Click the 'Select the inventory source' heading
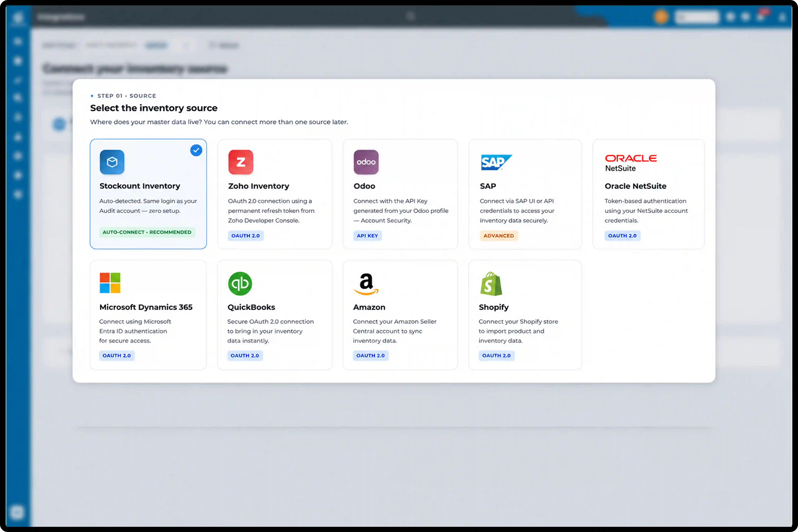This screenshot has width=798, height=532. pyautogui.click(x=154, y=108)
